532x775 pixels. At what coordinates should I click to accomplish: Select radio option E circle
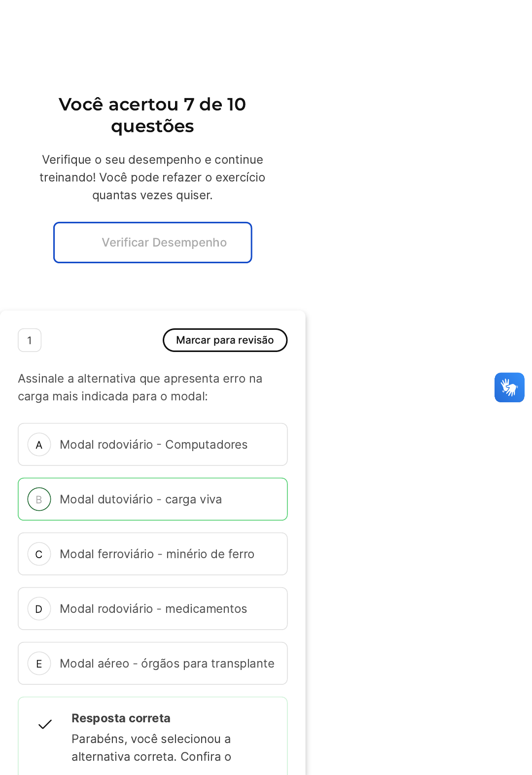[39, 664]
